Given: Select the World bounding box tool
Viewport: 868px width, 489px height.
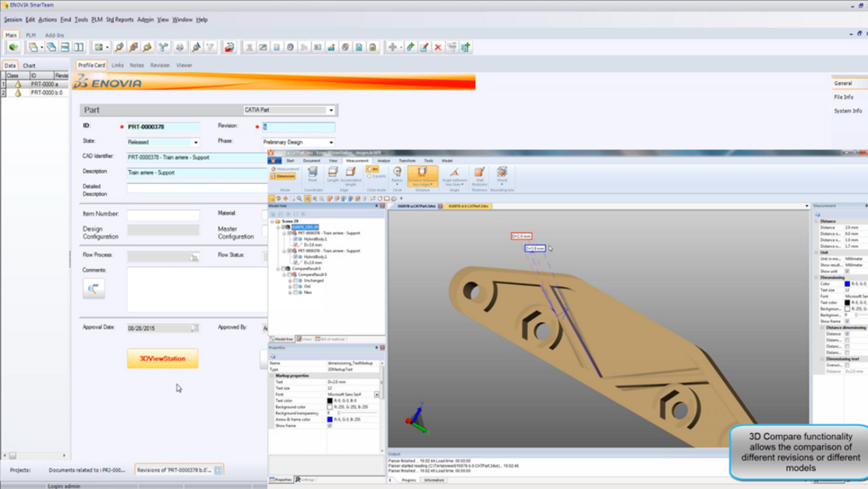Looking at the screenshot, I should pyautogui.click(x=502, y=175).
